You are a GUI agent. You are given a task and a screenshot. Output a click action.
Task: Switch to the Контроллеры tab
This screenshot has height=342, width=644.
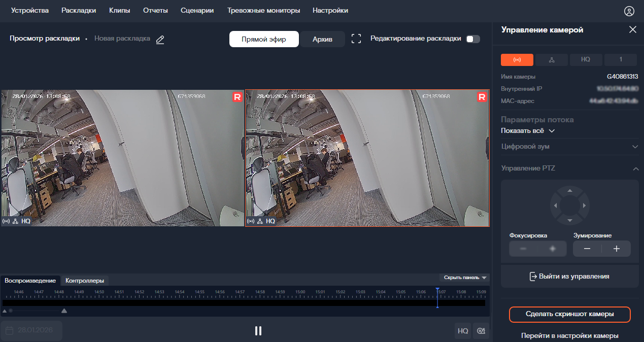pos(85,281)
